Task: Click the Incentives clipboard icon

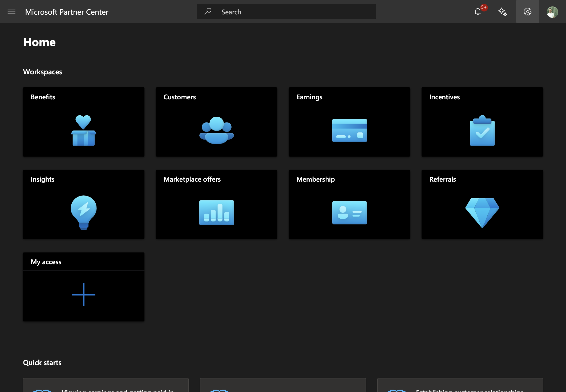Action: (482, 130)
